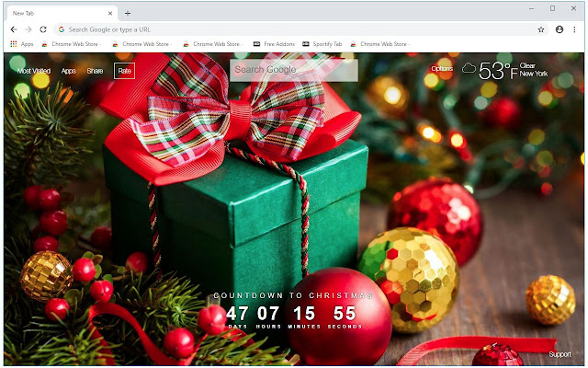Viewport: 588px width, 368px height.
Task: Click the cloud weather icon
Action: pyautogui.click(x=469, y=68)
